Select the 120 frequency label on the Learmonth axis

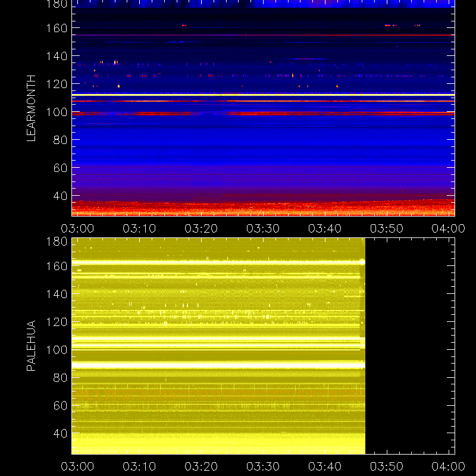pos(57,84)
